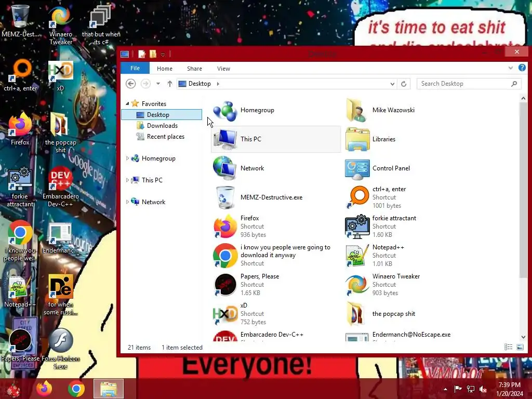Expand the ribbon with chevron
This screenshot has width=532, height=399.
pos(510,68)
